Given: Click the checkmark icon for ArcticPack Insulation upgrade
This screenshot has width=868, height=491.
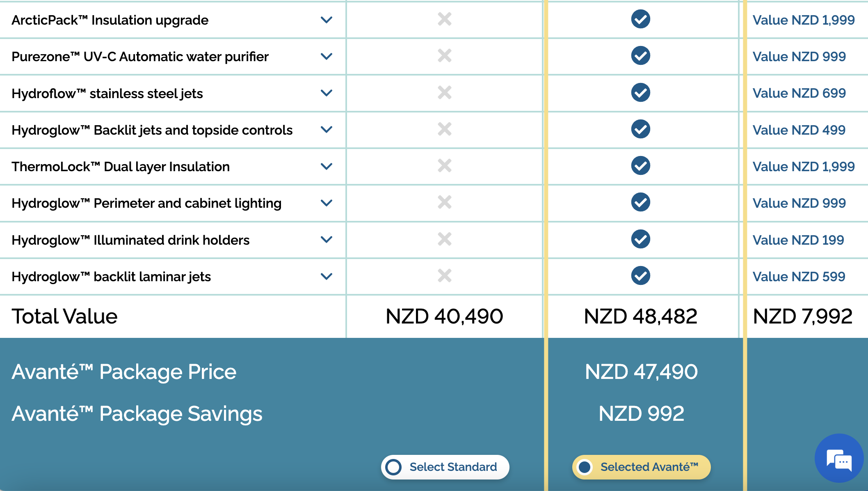Looking at the screenshot, I should click(x=641, y=19).
